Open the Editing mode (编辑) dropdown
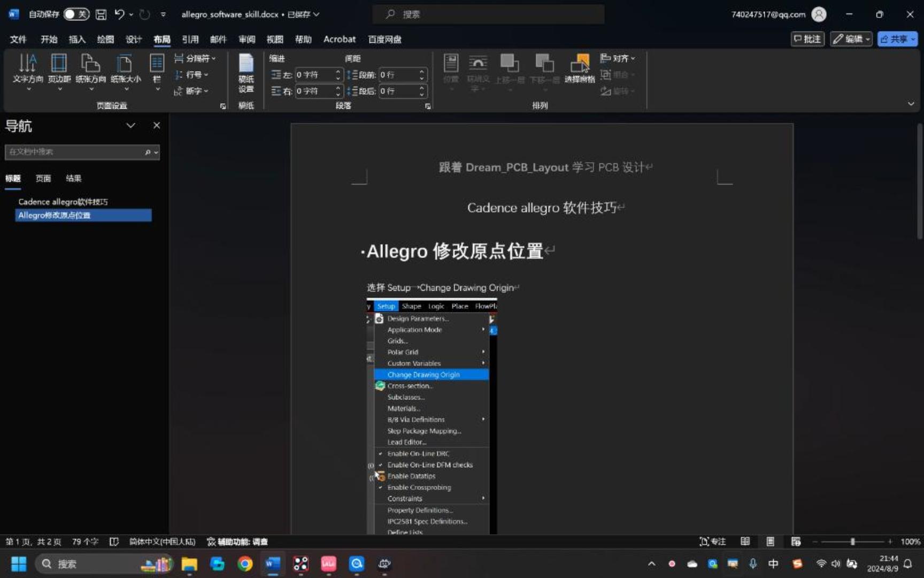 click(x=851, y=39)
